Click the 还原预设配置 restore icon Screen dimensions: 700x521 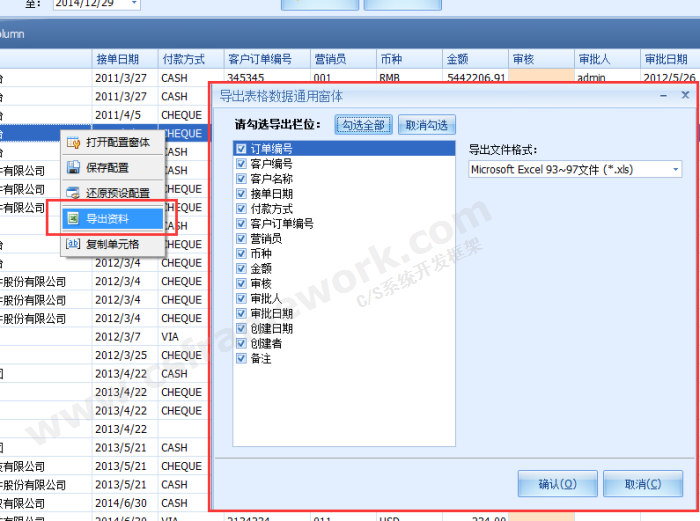tap(72, 192)
